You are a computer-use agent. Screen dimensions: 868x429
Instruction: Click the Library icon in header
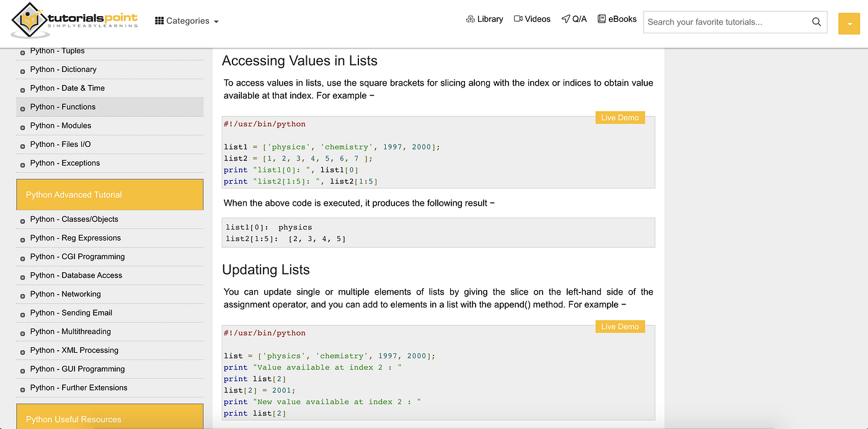click(x=470, y=19)
